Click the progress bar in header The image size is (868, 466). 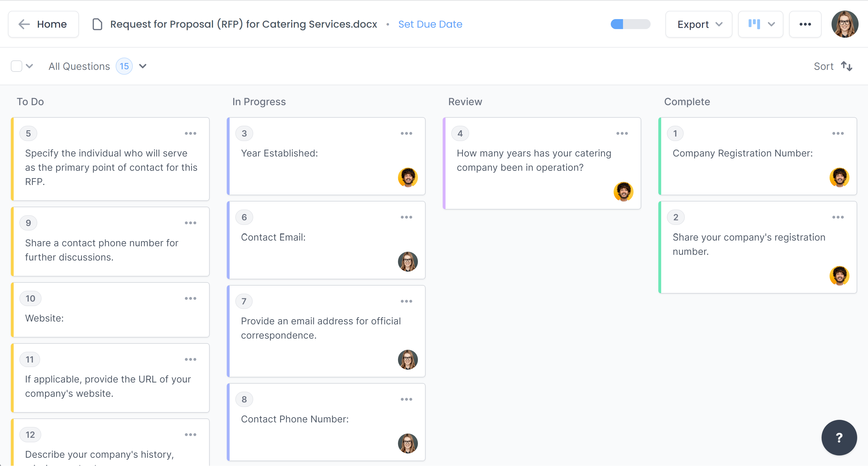(x=630, y=24)
